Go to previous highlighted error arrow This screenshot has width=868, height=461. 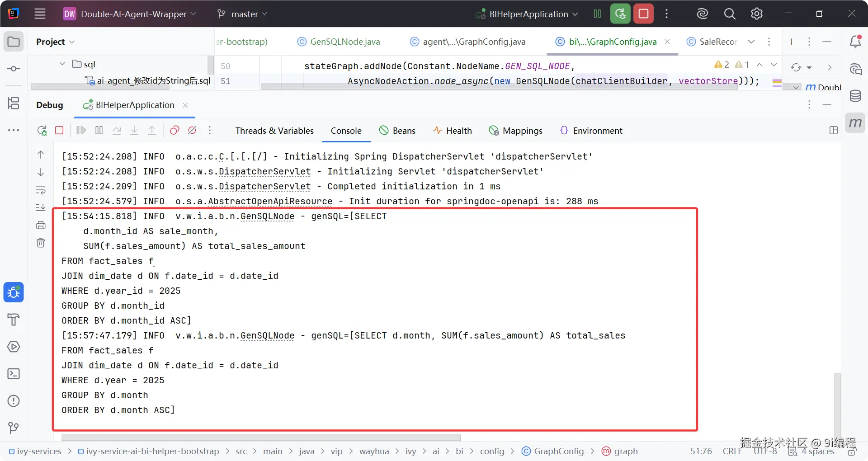759,65
